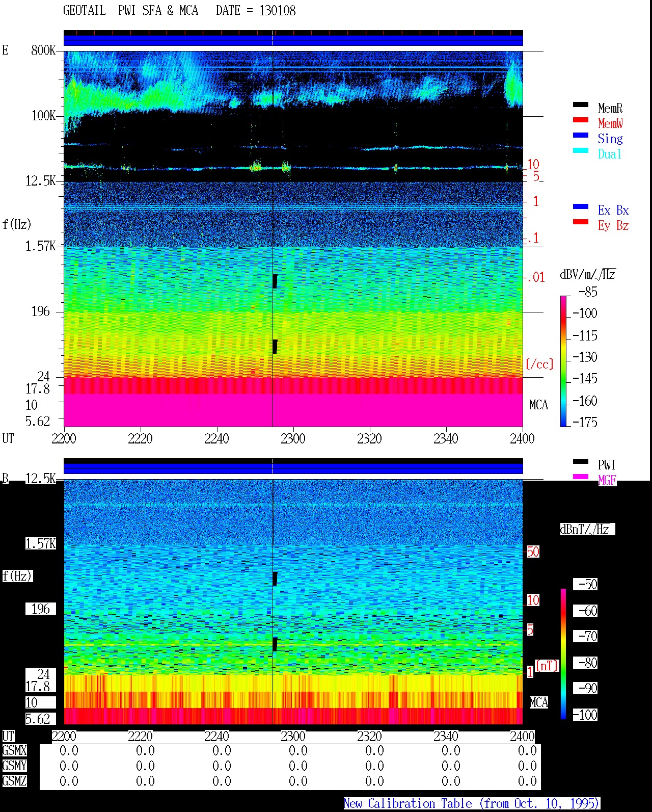Click the red [nT] unit label

[x=547, y=666]
